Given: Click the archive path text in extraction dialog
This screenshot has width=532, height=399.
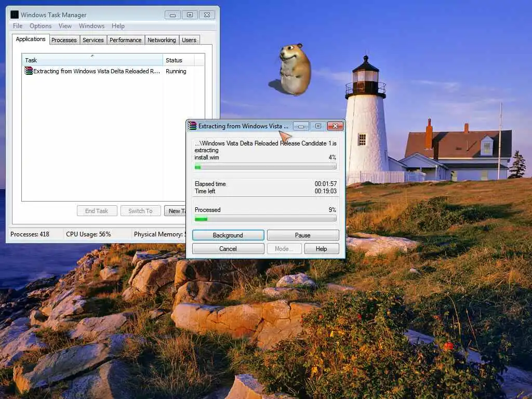Looking at the screenshot, I should [265, 143].
